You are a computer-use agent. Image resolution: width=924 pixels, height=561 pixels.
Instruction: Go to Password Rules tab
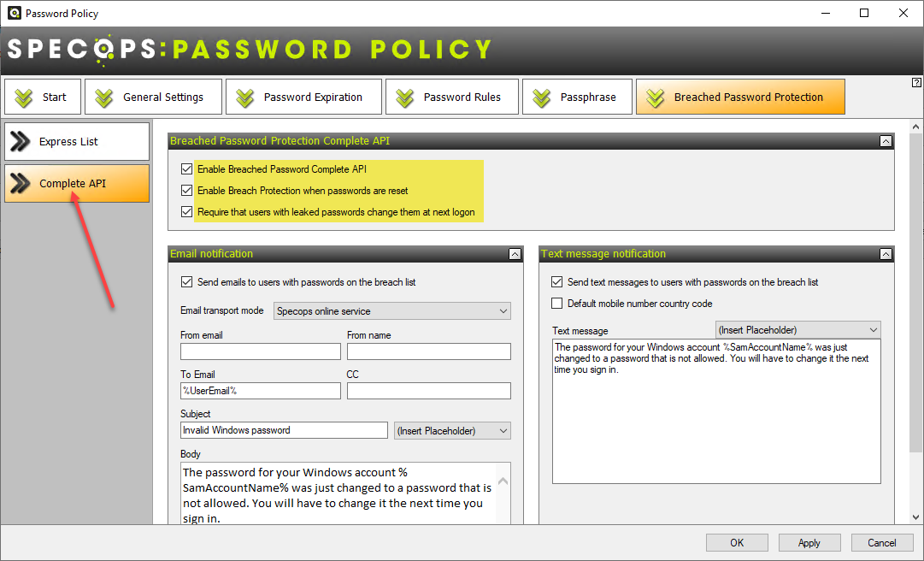(452, 97)
